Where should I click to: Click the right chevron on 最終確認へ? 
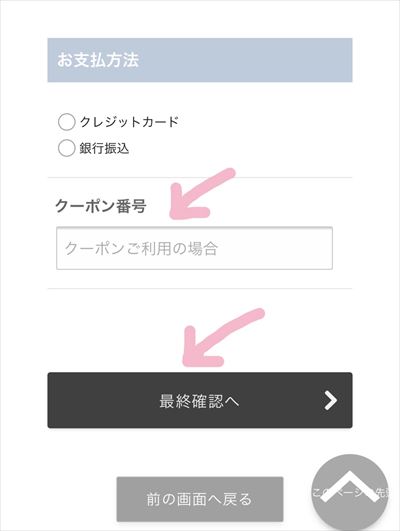pyautogui.click(x=330, y=401)
